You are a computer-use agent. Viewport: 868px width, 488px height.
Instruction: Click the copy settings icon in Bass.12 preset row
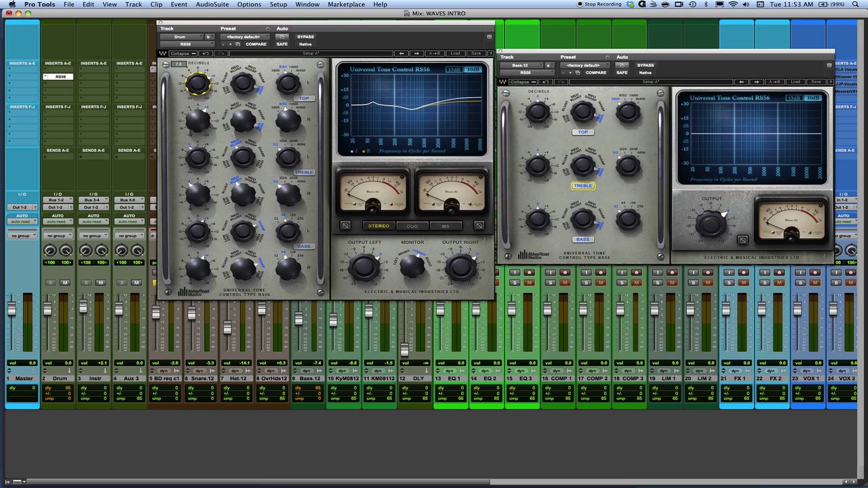pos(578,73)
